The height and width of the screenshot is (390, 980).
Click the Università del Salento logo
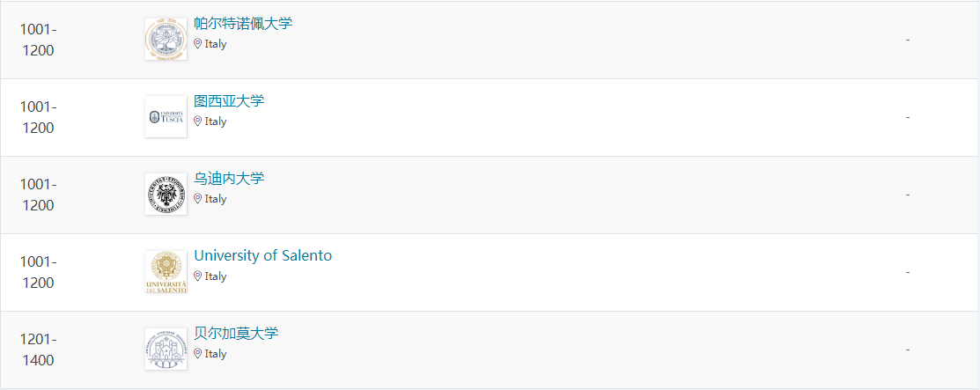(x=166, y=272)
